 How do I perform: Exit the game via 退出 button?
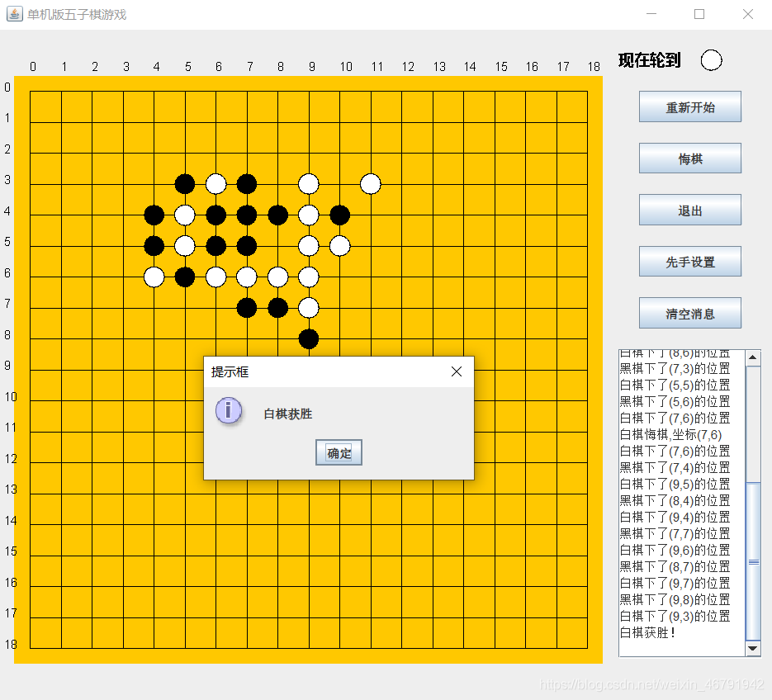(689, 210)
